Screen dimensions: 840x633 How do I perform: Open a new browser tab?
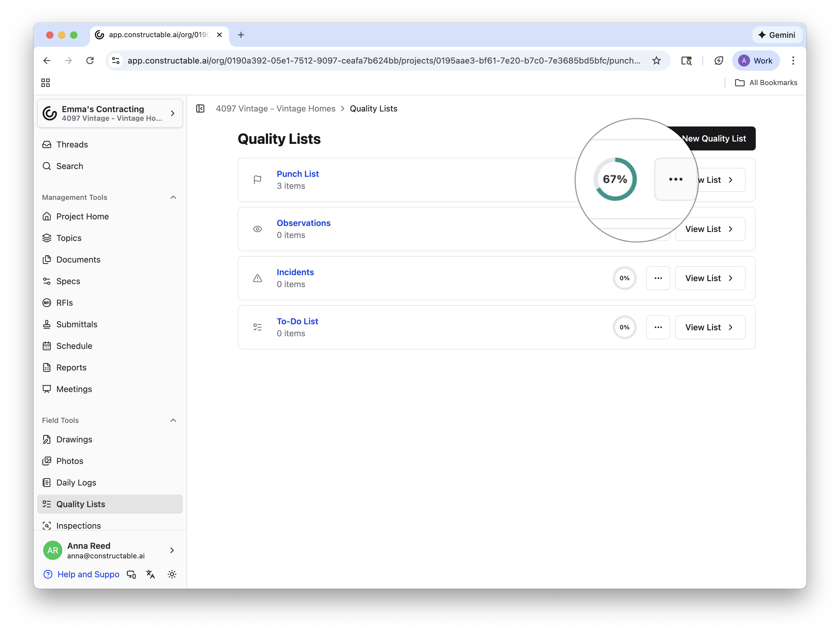(241, 35)
